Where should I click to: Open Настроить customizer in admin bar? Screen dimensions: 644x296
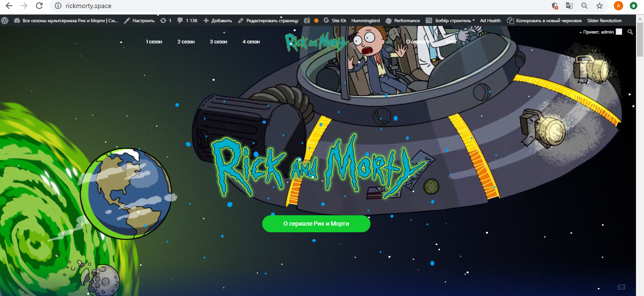[139, 20]
